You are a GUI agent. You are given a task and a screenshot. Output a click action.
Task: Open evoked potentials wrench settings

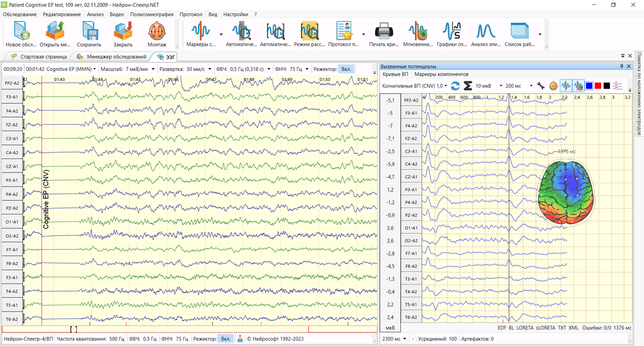541,85
